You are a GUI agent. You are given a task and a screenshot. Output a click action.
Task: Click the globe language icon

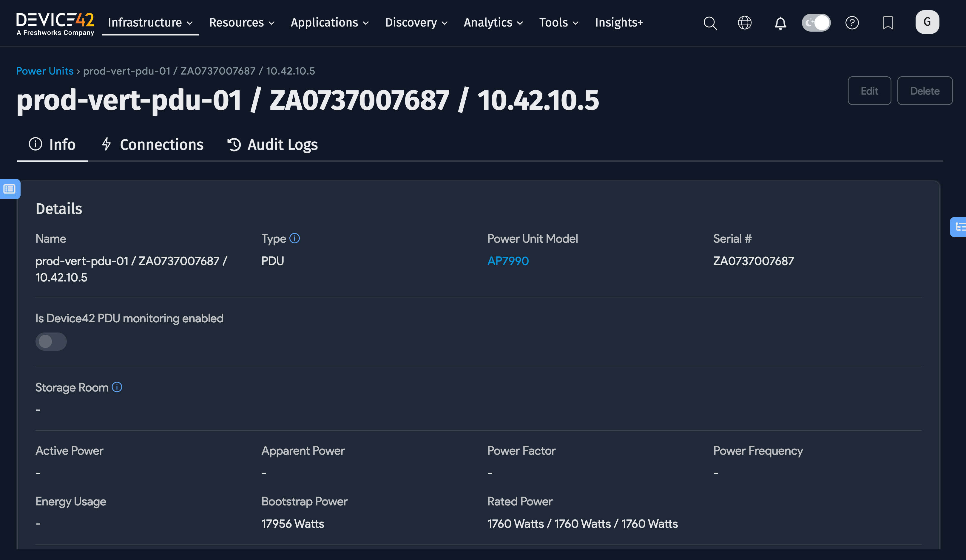pyautogui.click(x=744, y=23)
